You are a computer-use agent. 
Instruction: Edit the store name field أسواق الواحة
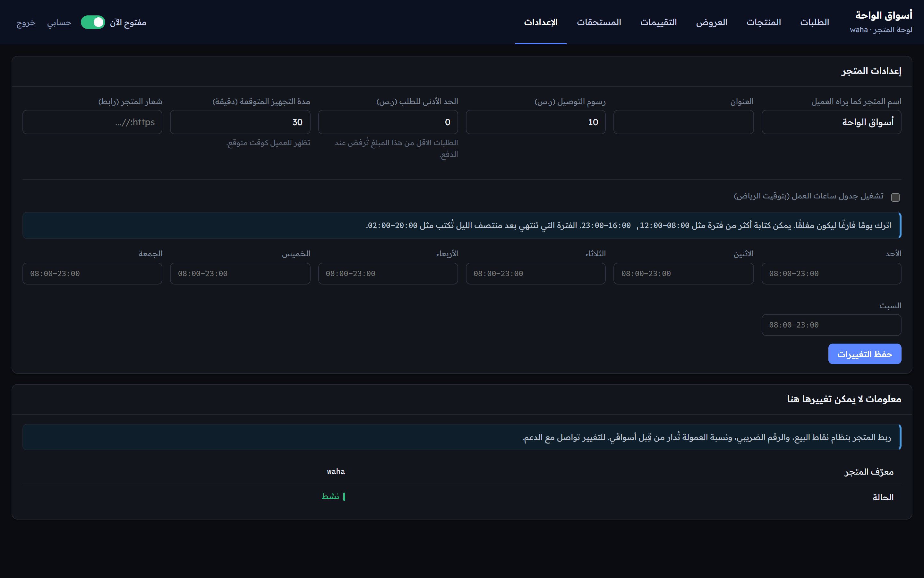click(831, 122)
